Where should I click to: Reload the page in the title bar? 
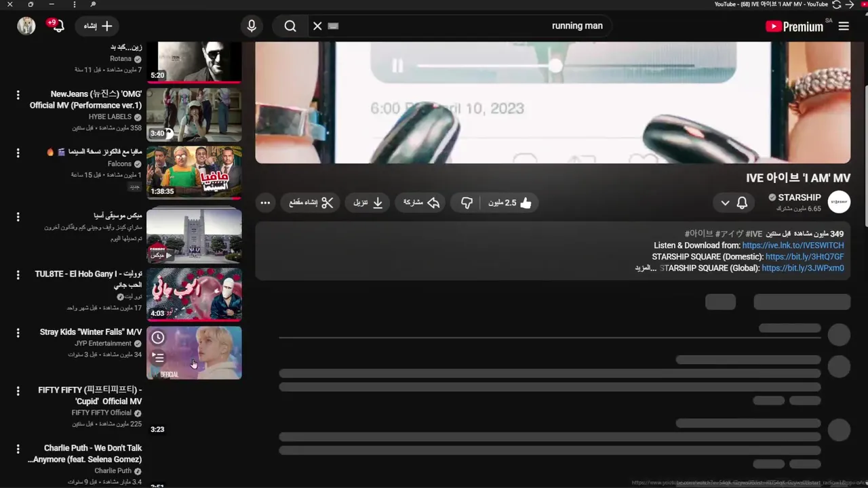(837, 4)
